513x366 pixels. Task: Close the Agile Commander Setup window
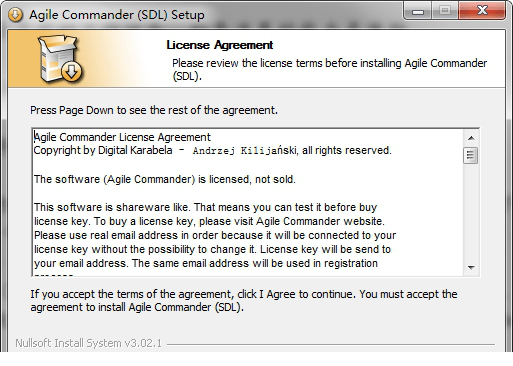tap(482, 11)
